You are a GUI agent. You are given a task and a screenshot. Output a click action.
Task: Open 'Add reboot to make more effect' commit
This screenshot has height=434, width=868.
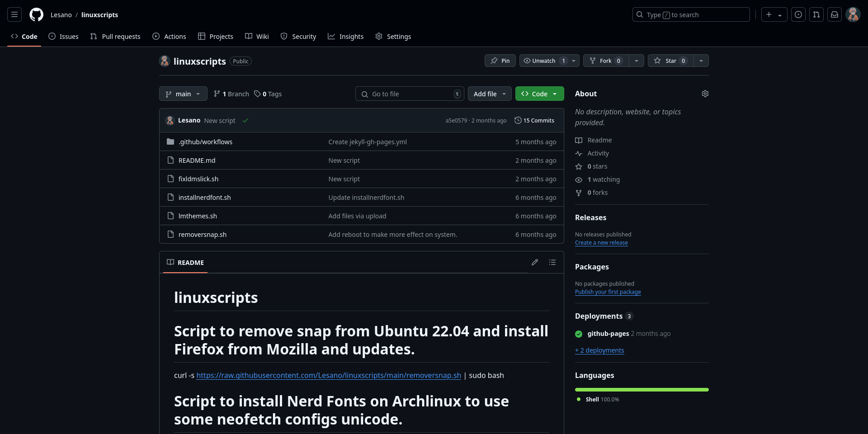pos(393,234)
